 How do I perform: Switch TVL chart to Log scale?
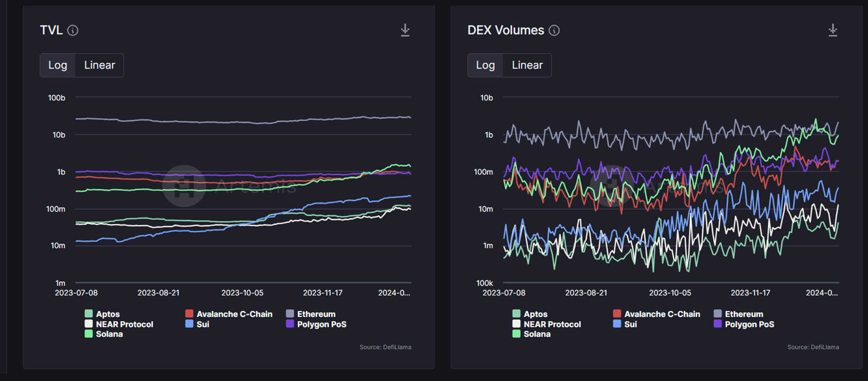(x=57, y=65)
